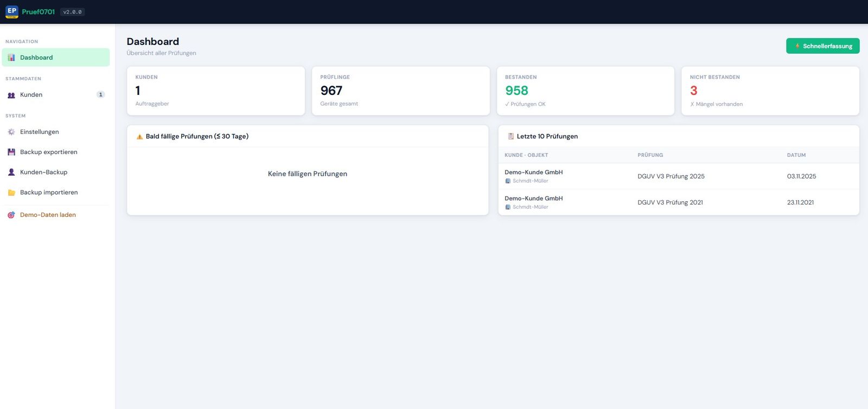Click the clipboard icon beside Letzte 10 Prüfungen

click(510, 136)
